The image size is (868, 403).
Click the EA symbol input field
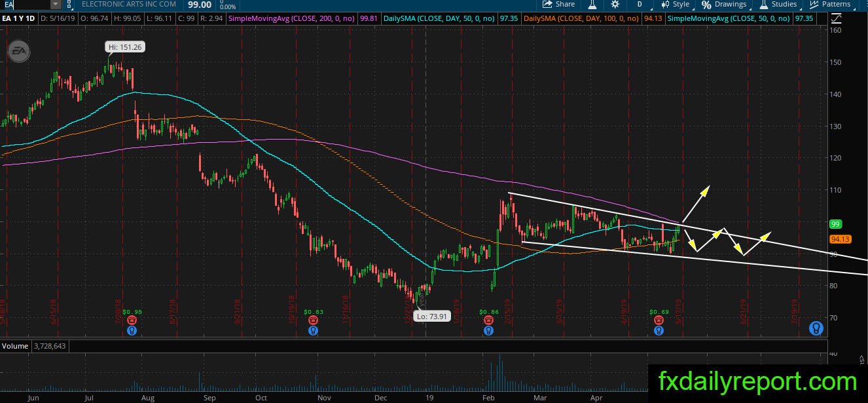point(26,5)
